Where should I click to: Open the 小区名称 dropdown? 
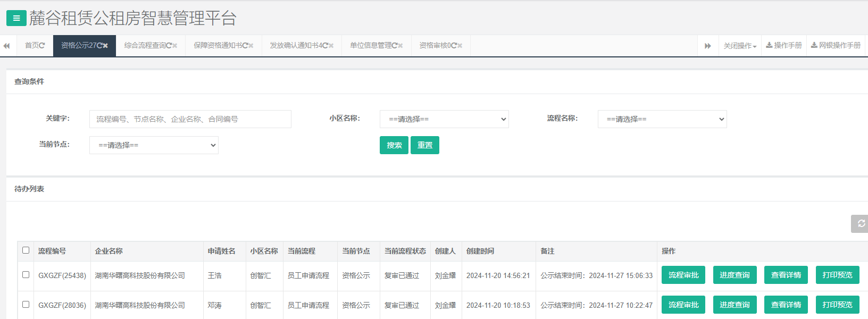click(x=444, y=119)
